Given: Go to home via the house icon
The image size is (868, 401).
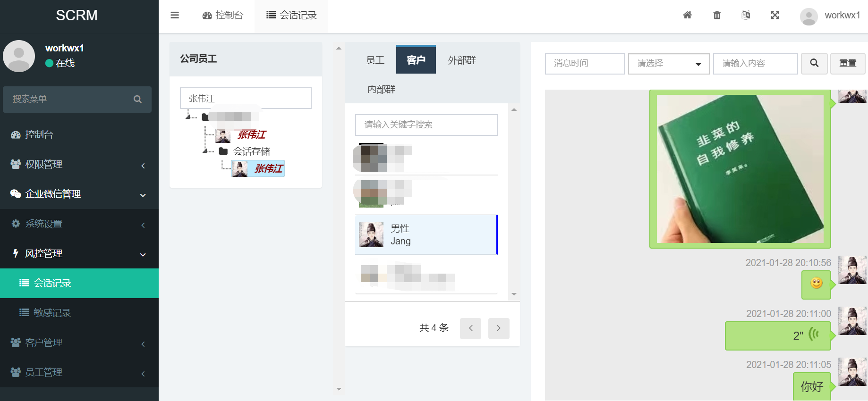Looking at the screenshot, I should [688, 15].
